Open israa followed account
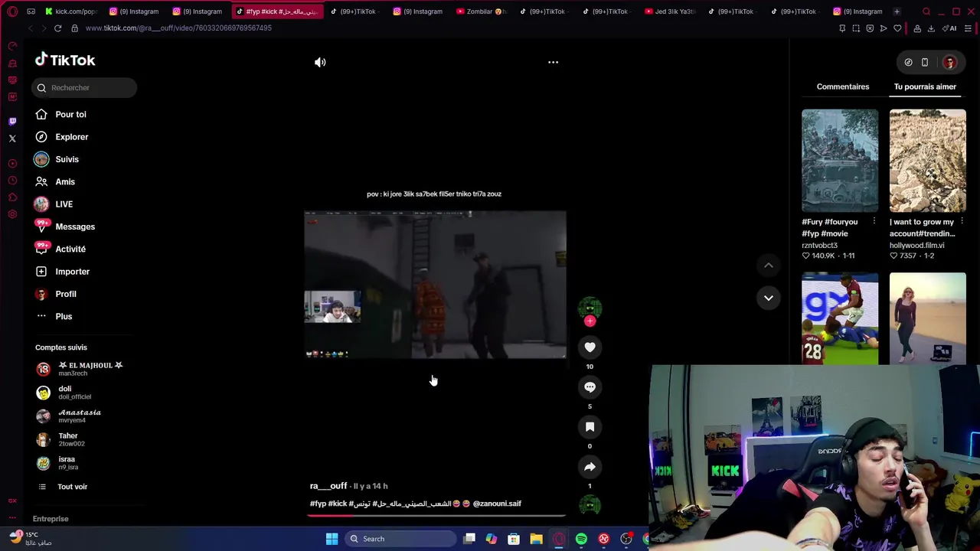Image resolution: width=980 pixels, height=551 pixels. tap(58, 463)
